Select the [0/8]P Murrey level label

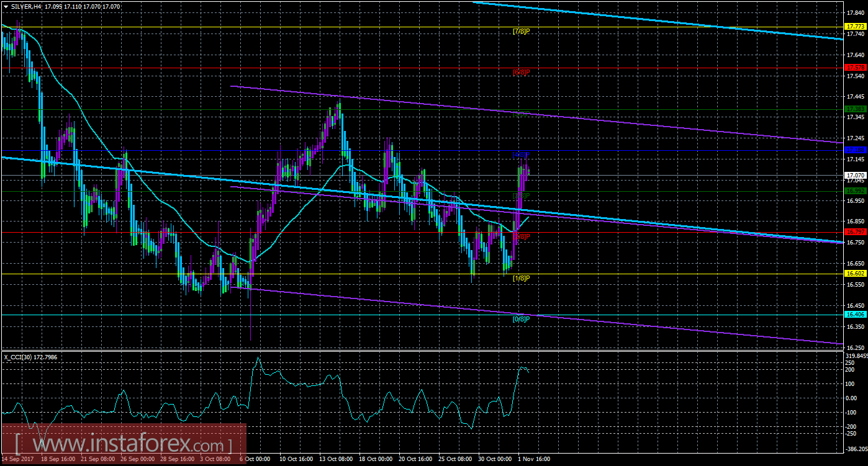click(x=521, y=319)
